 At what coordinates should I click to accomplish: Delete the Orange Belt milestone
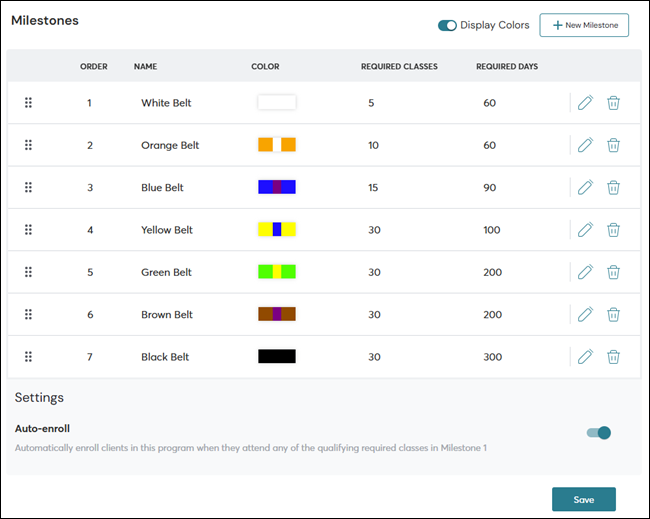[614, 145]
